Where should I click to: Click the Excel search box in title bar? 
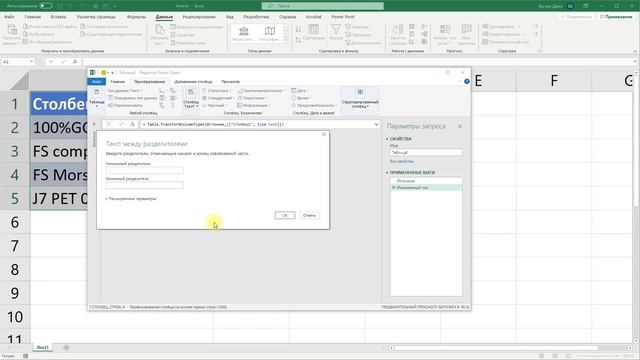[x=322, y=6]
